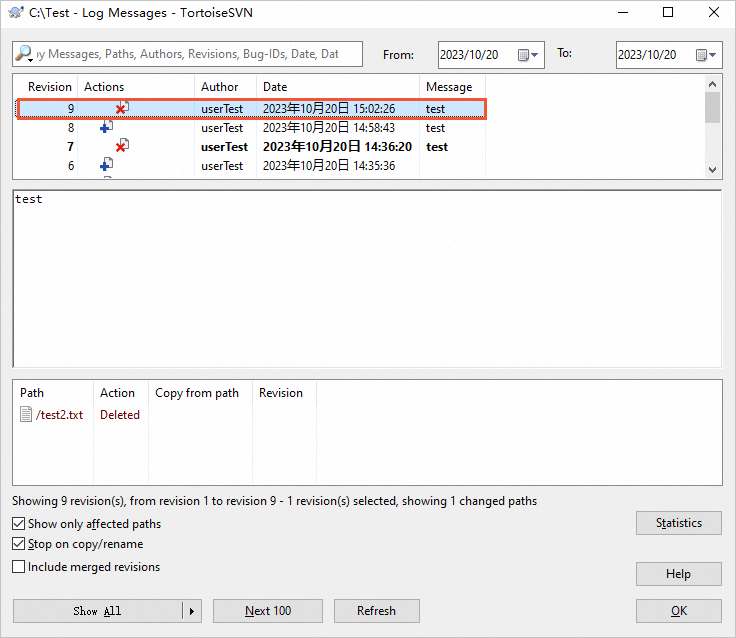Open the From date calendar dropdown

(528, 55)
